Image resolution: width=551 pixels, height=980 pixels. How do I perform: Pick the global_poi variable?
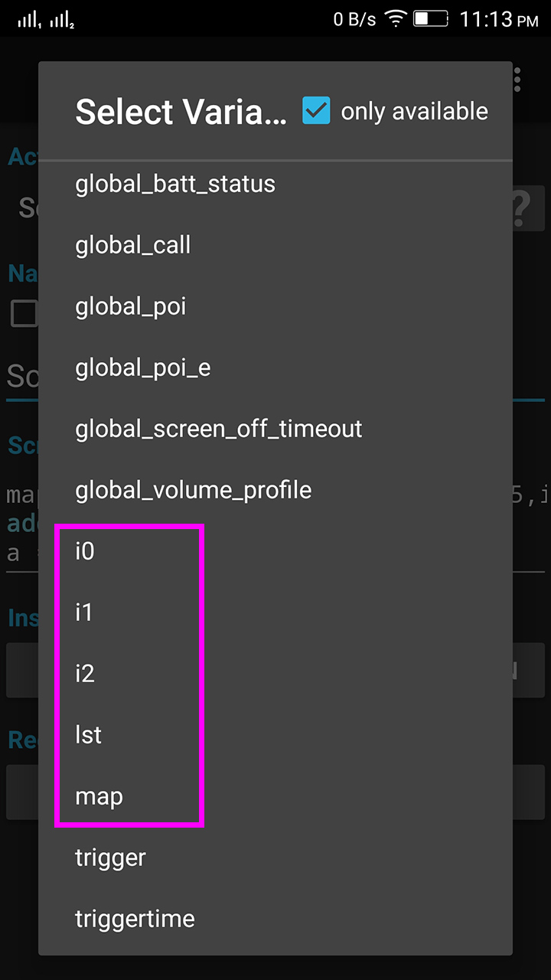tap(129, 306)
